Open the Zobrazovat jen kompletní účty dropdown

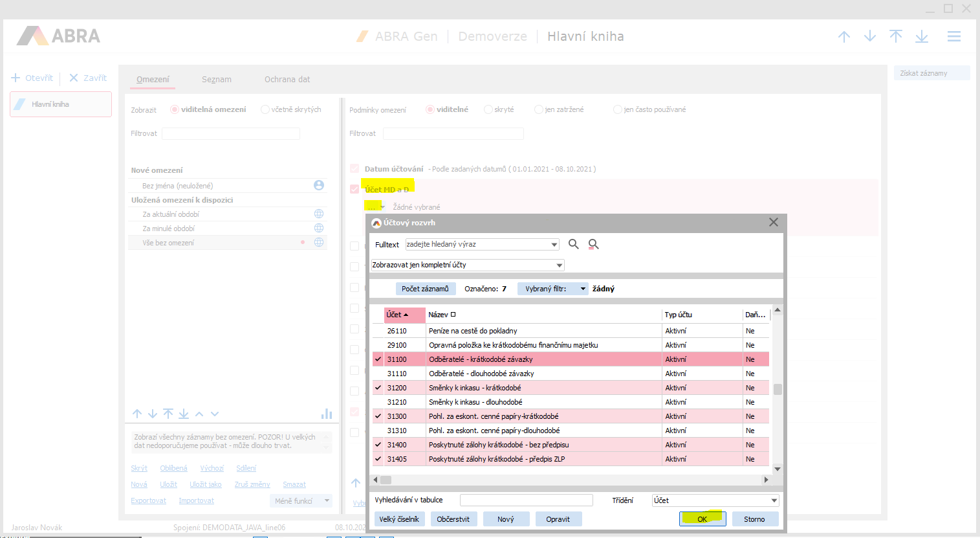pyautogui.click(x=560, y=265)
